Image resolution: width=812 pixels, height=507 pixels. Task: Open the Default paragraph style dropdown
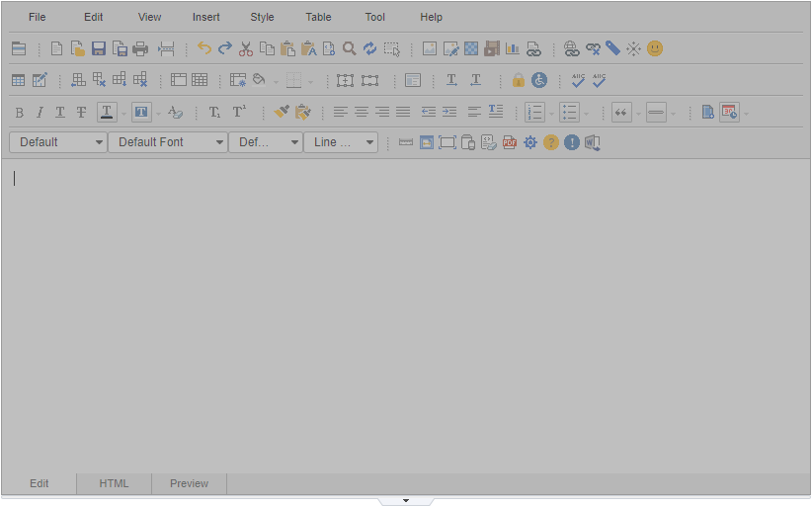pos(58,142)
